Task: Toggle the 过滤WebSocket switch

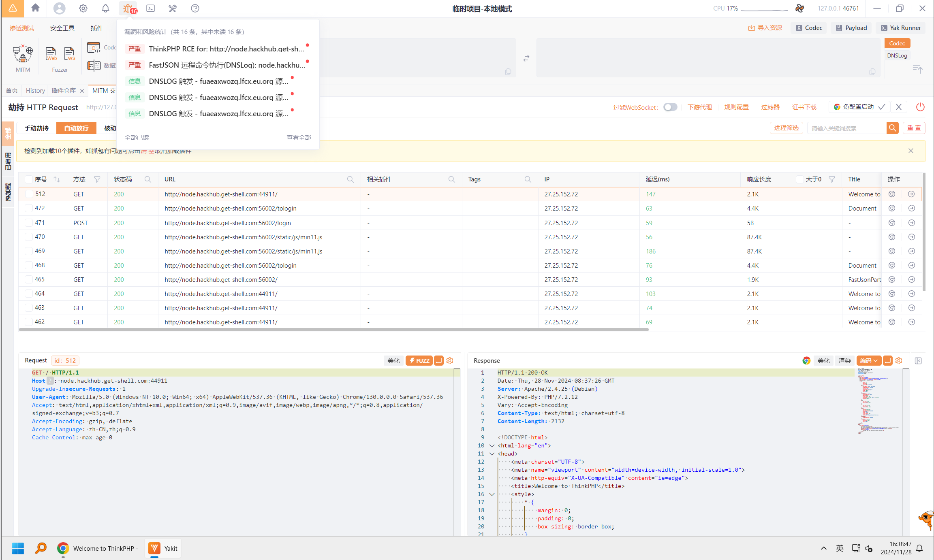Action: (670, 107)
